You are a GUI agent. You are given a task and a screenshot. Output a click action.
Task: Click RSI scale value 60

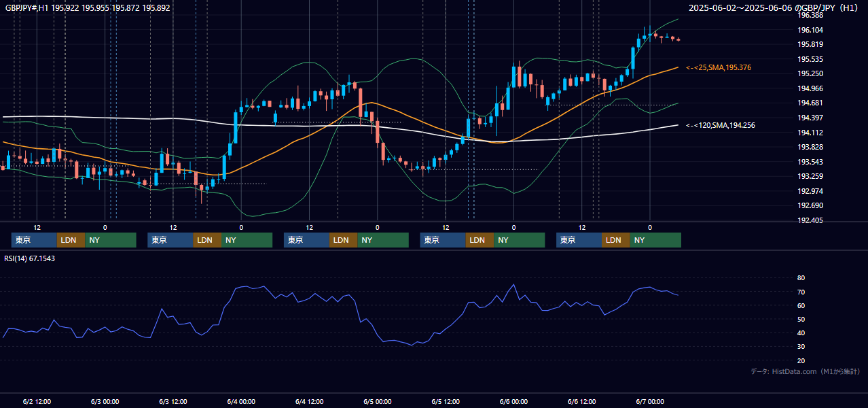[x=801, y=305]
